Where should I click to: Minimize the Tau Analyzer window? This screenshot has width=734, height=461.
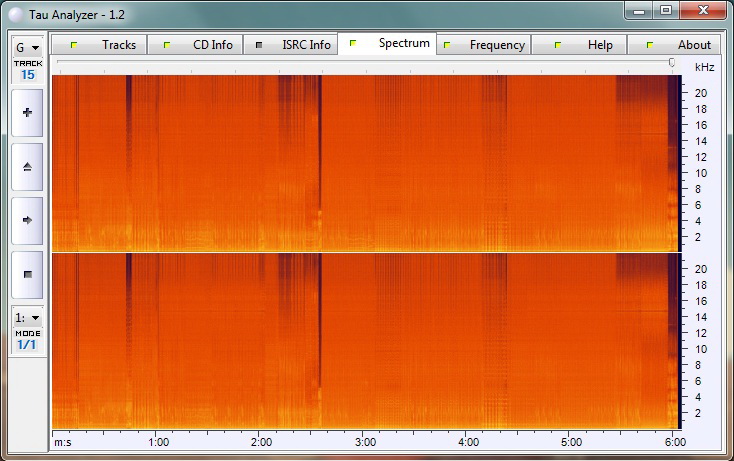pos(639,11)
